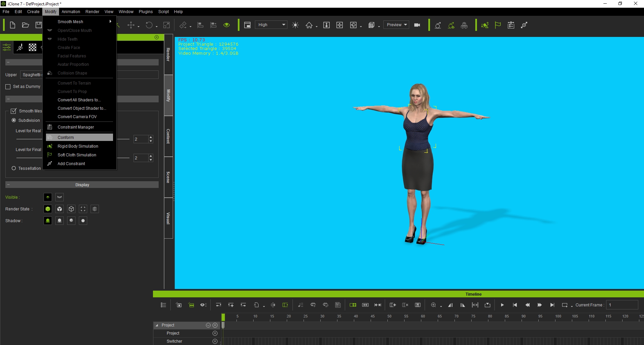
Task: Select the Rotate tool in the toolbar
Action: pos(149,25)
